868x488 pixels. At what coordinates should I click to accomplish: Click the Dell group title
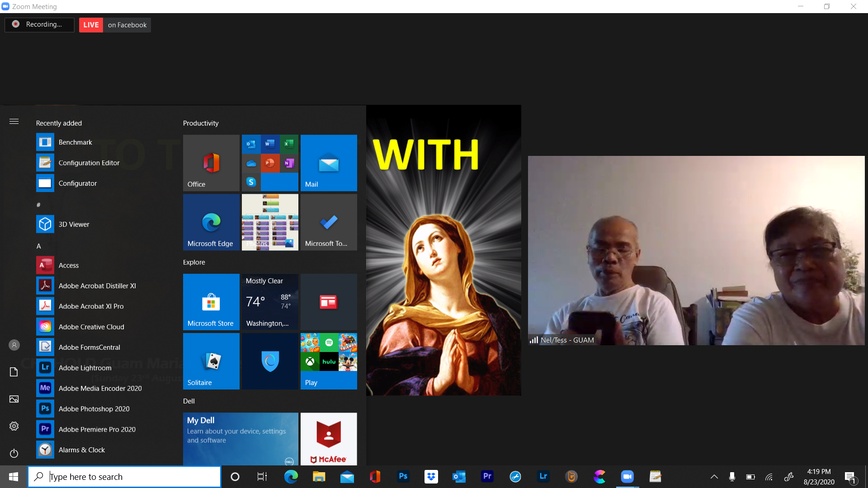(189, 401)
